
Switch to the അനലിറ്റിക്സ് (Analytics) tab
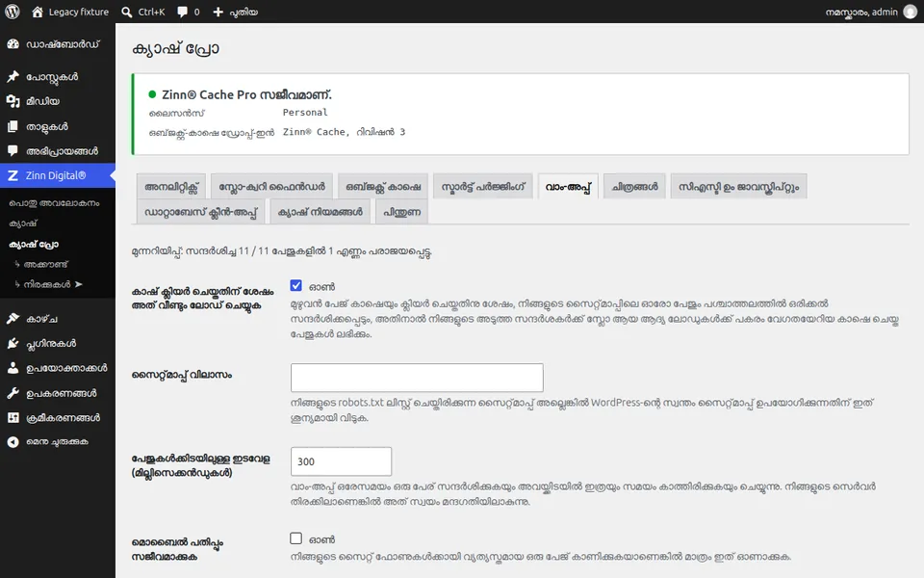pos(171,187)
